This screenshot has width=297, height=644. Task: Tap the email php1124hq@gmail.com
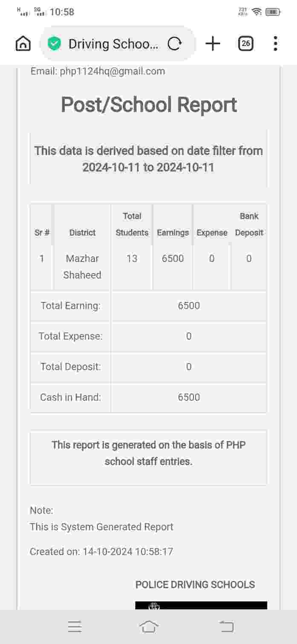click(112, 71)
